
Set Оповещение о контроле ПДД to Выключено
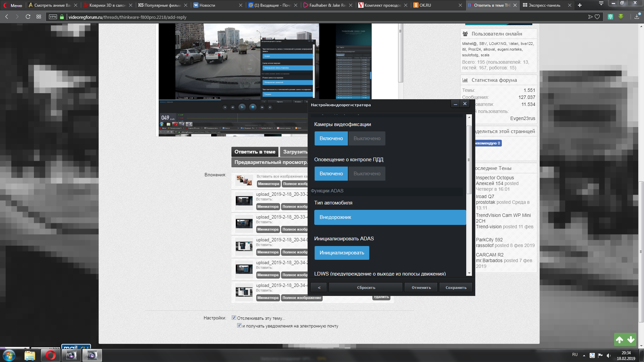(x=367, y=174)
